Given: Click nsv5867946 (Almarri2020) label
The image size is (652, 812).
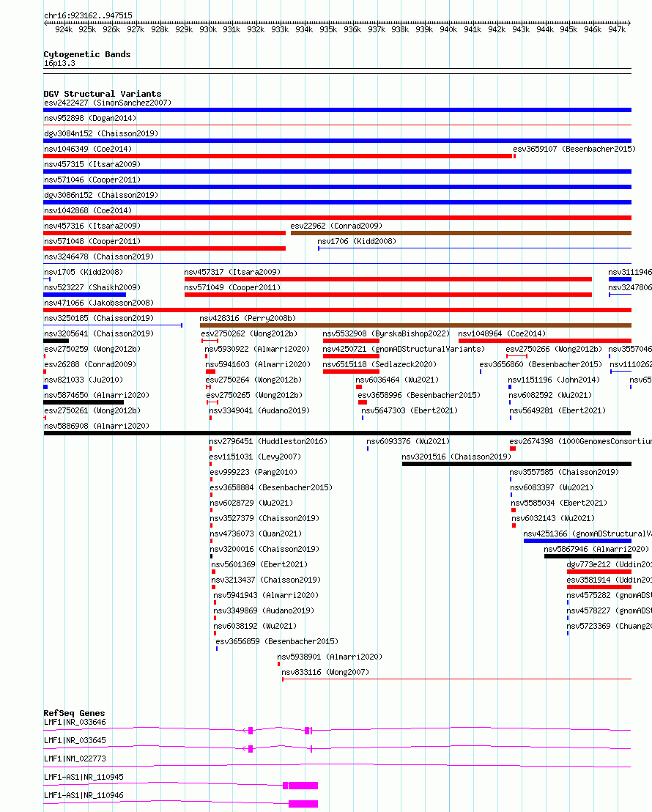Looking at the screenshot, I should [x=596, y=549].
